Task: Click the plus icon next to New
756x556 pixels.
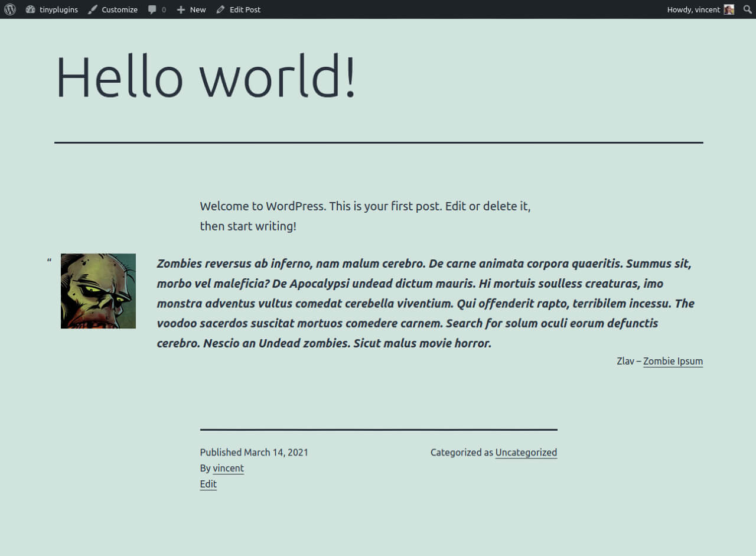Action: pyautogui.click(x=181, y=9)
